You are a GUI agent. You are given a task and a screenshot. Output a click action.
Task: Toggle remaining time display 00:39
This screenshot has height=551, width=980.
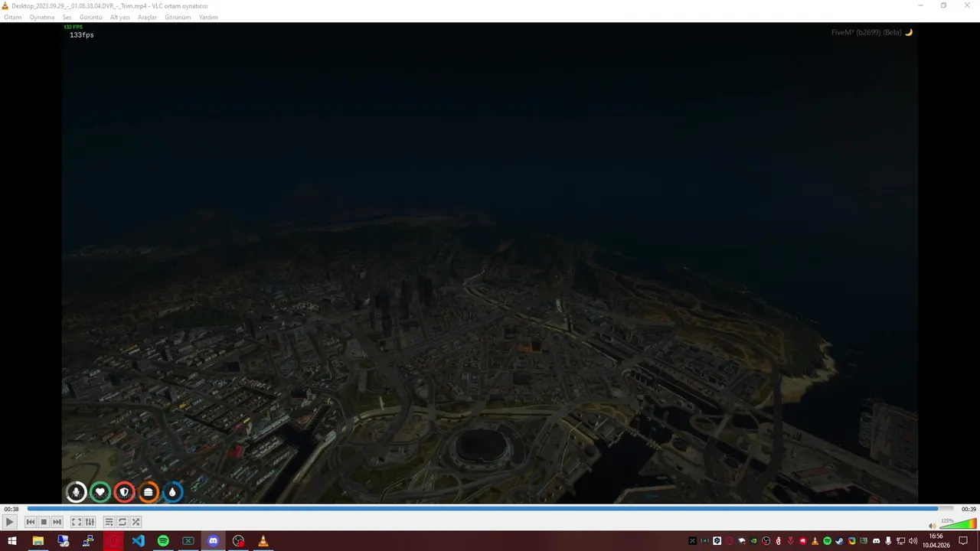click(x=969, y=509)
